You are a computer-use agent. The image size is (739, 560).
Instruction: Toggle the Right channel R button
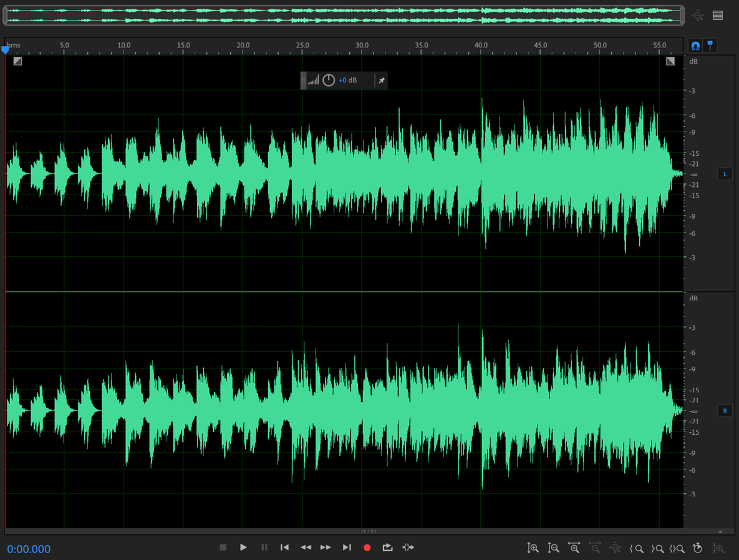(725, 410)
